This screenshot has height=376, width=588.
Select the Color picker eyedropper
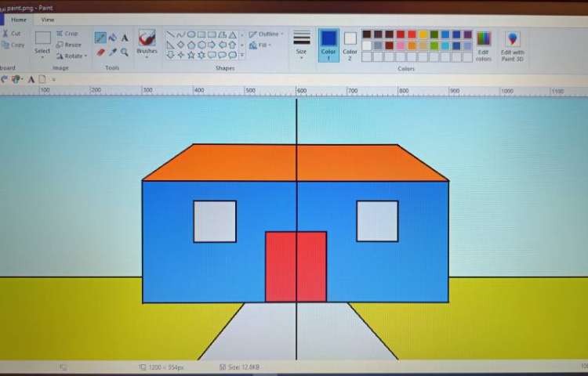tap(113, 52)
